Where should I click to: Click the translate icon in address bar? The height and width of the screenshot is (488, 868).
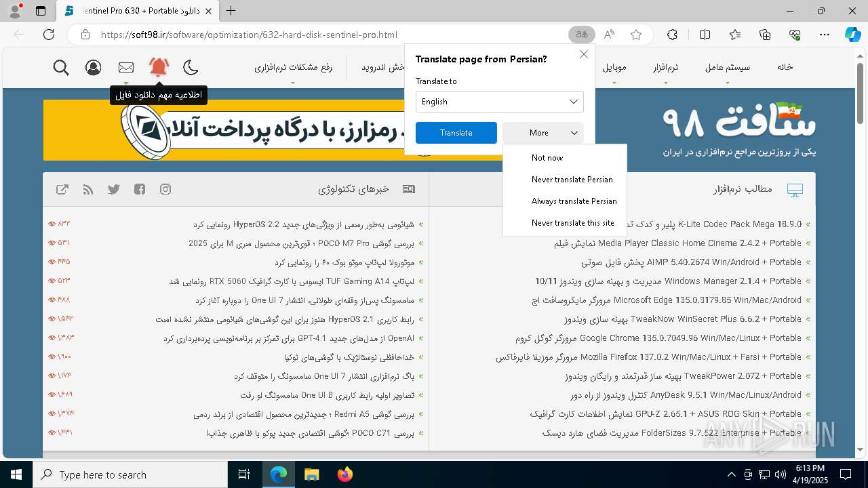(x=581, y=35)
